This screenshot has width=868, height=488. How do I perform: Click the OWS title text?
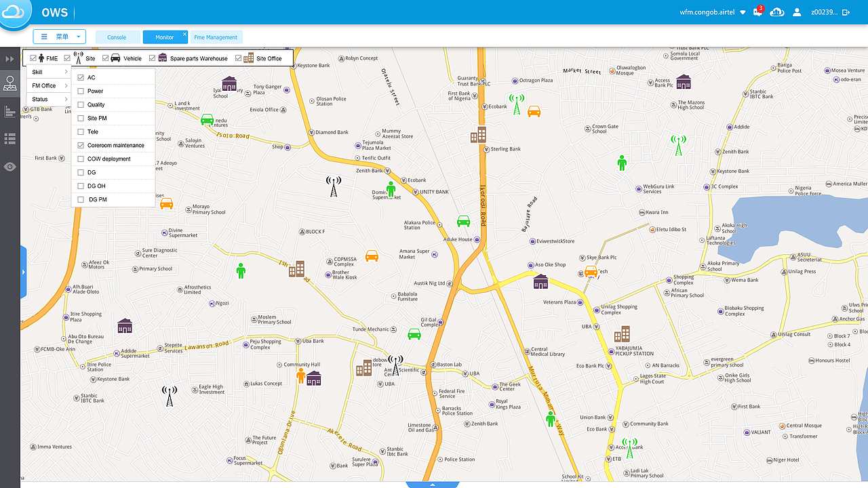click(54, 12)
